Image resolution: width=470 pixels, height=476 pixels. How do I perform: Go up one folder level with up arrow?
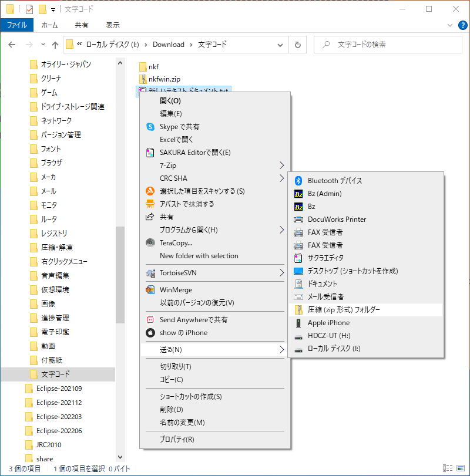(x=55, y=45)
